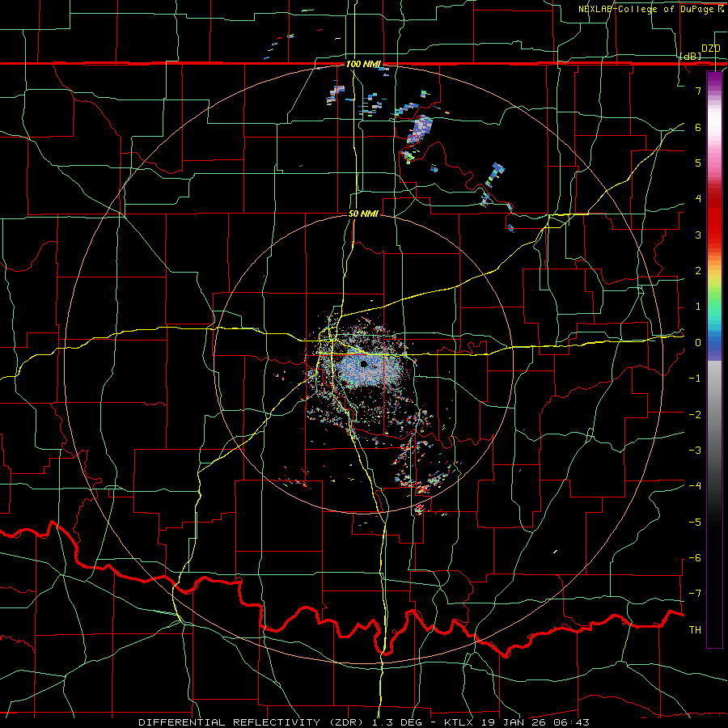Click the "-5" value on the color scale

click(x=695, y=522)
